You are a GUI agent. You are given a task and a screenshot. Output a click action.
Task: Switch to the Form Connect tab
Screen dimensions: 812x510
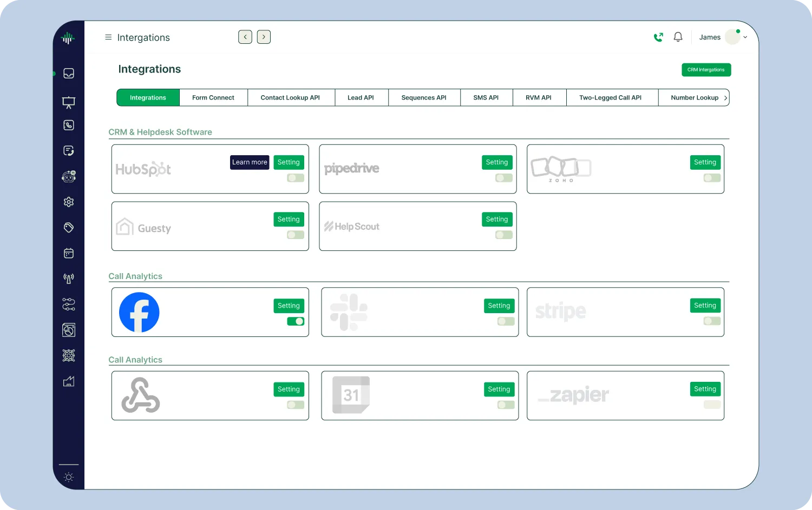coord(213,98)
